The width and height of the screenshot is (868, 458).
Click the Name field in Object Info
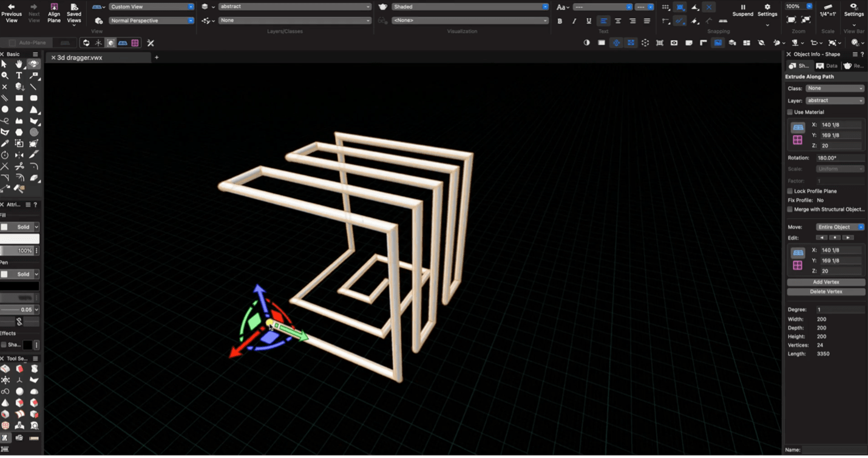click(x=834, y=450)
